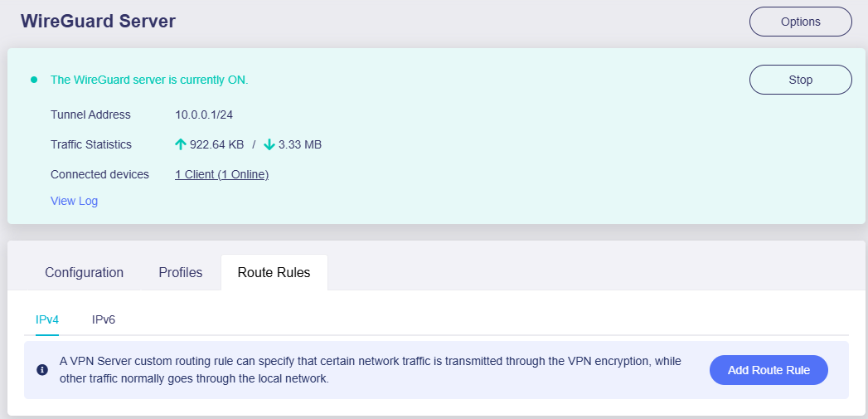
Task: Open the Options menu button
Action: coord(800,22)
